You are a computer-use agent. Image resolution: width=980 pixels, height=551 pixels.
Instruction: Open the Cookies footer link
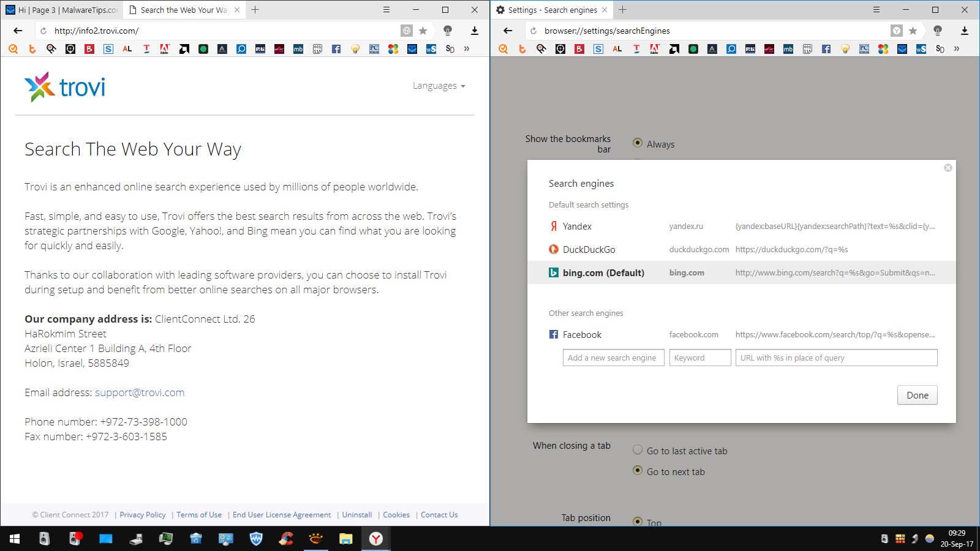point(396,515)
